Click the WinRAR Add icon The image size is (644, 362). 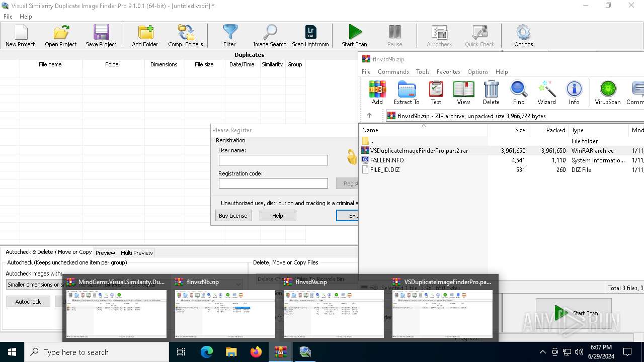click(377, 93)
